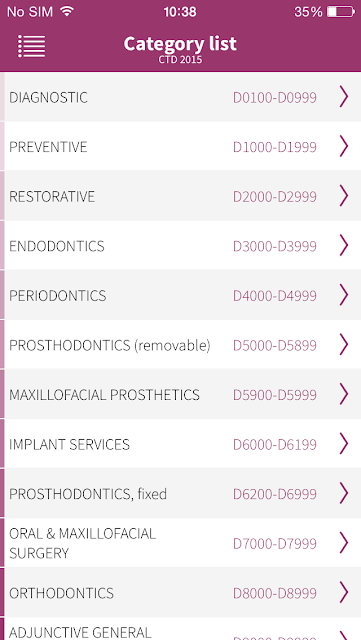Viewport: 361px width, 640px height.
Task: Open ORTHODONTICS chevron arrow
Action: click(344, 592)
